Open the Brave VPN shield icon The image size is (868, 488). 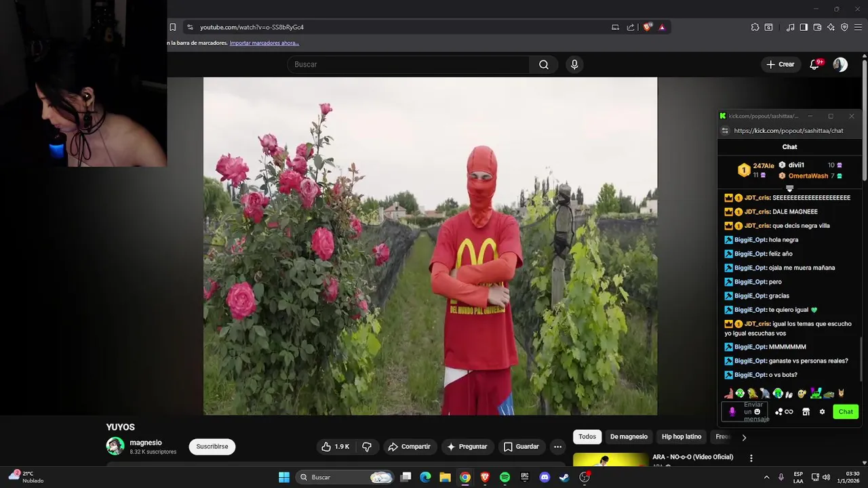[x=844, y=27]
